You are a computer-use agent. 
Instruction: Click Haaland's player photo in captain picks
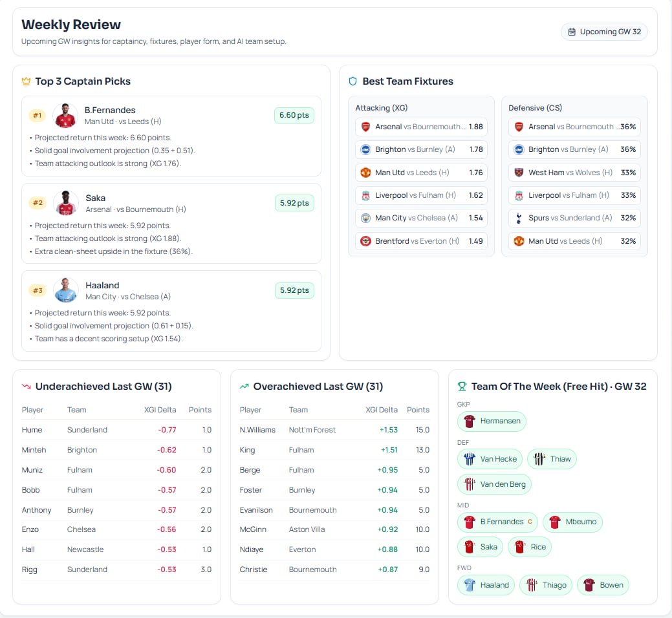65,290
